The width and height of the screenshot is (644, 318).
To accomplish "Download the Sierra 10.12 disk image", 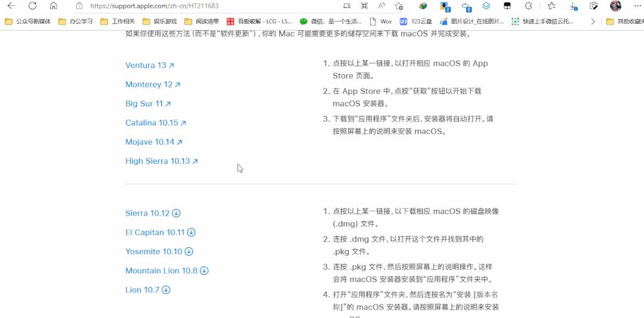I will click(x=153, y=213).
